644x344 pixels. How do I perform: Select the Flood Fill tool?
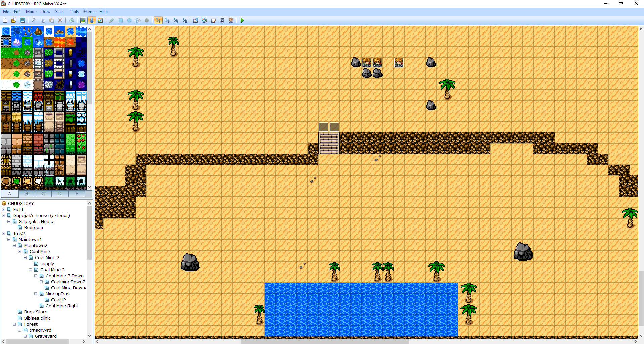pos(138,21)
